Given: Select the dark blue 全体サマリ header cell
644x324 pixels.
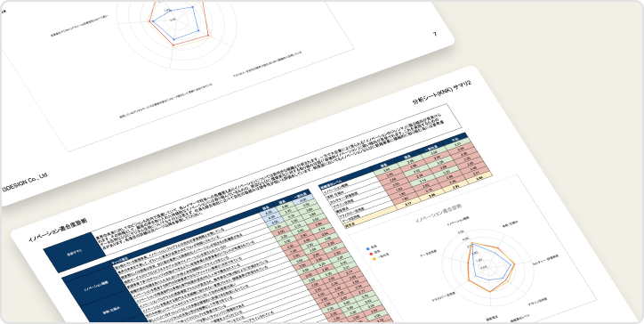Looking at the screenshot, I should 74,250.
